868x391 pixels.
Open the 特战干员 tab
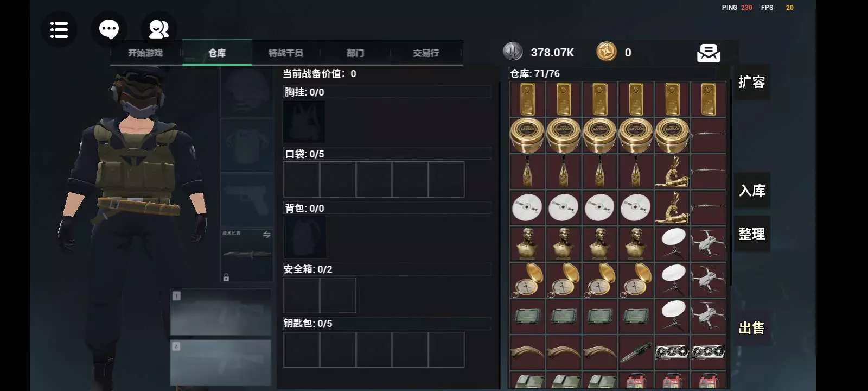286,53
